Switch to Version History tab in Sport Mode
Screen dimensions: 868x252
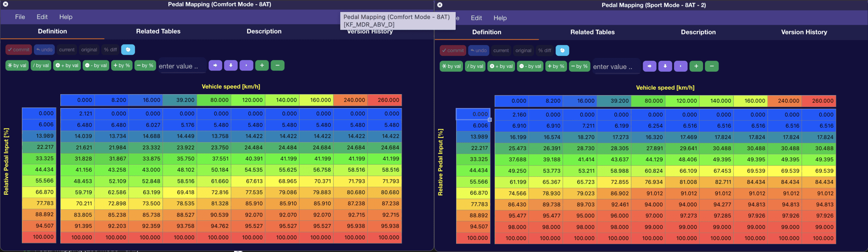[x=804, y=32]
